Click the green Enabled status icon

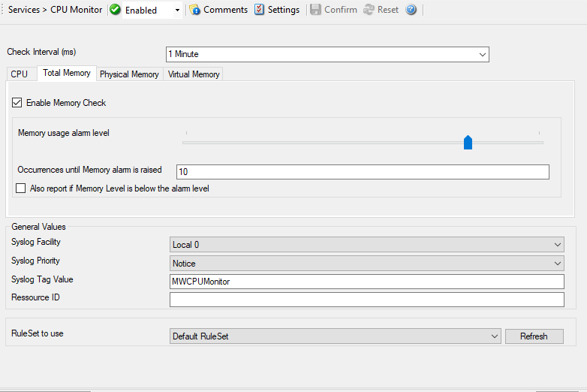coord(116,10)
